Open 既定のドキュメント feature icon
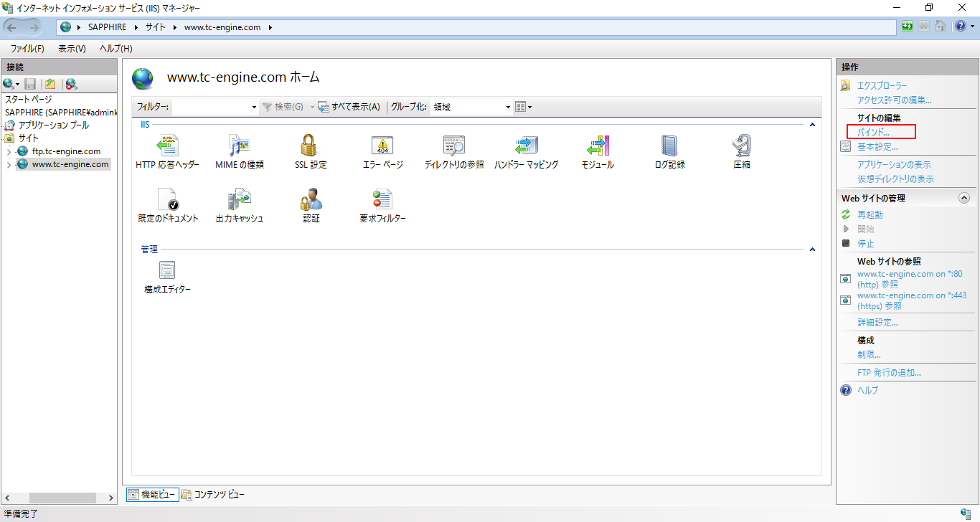Viewport: 980px width, 522px height. (167, 199)
